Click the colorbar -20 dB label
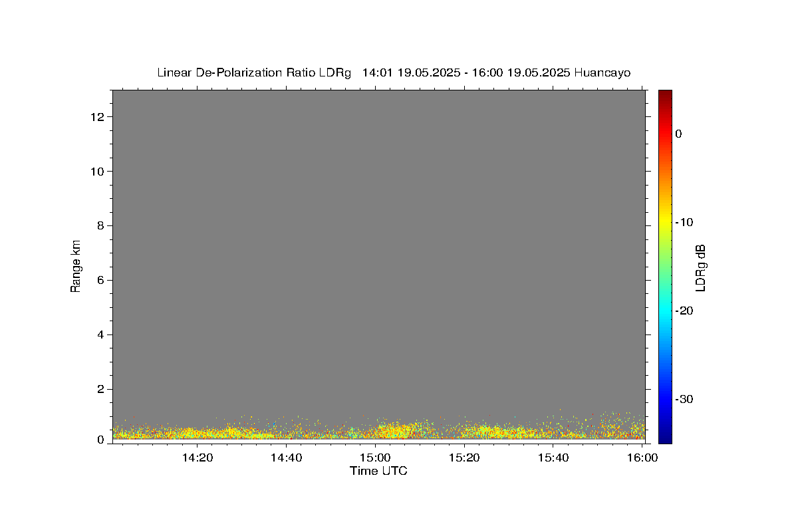The image size is (798, 532). click(685, 311)
